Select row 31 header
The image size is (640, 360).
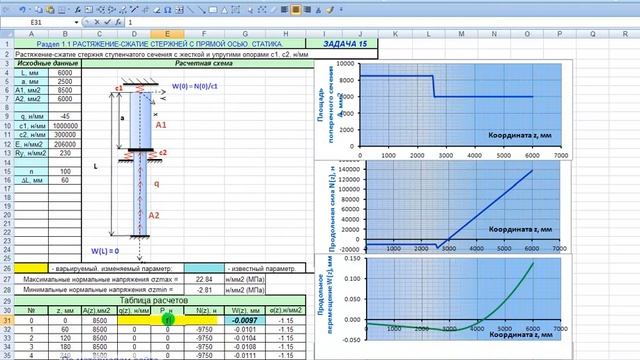tap(7, 320)
